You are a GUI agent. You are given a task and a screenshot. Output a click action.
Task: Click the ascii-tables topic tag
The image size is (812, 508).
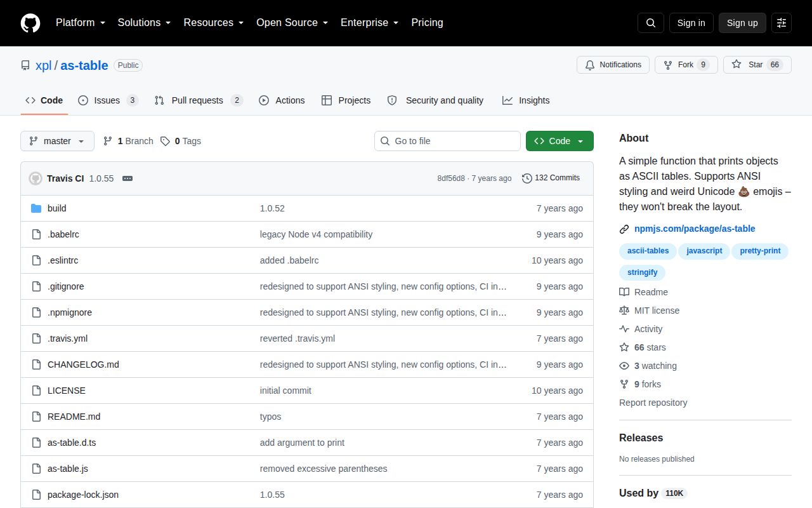click(648, 251)
